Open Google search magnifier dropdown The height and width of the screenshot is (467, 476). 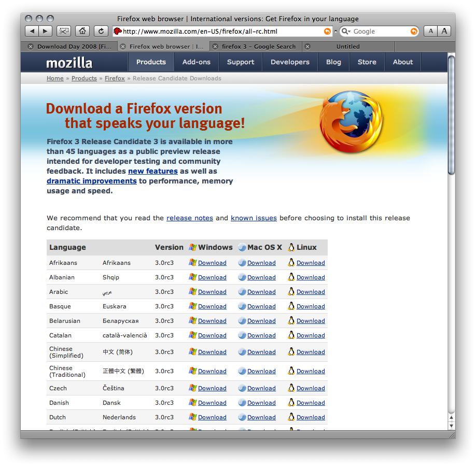click(346, 31)
